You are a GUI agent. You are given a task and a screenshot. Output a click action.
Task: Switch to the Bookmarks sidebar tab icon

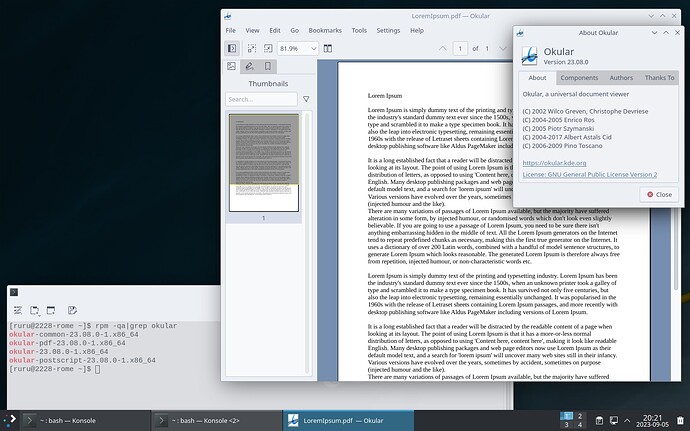(268, 66)
